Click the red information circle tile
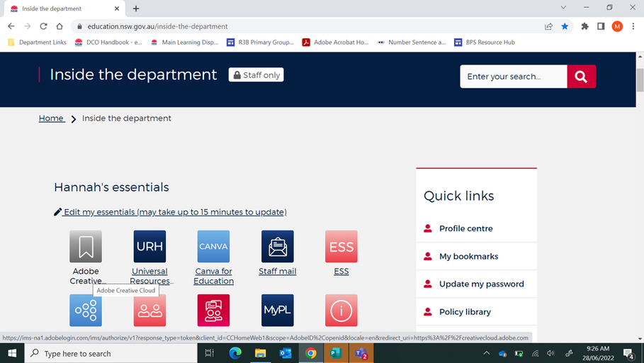Viewport: 644px width, 363px height. (x=341, y=311)
